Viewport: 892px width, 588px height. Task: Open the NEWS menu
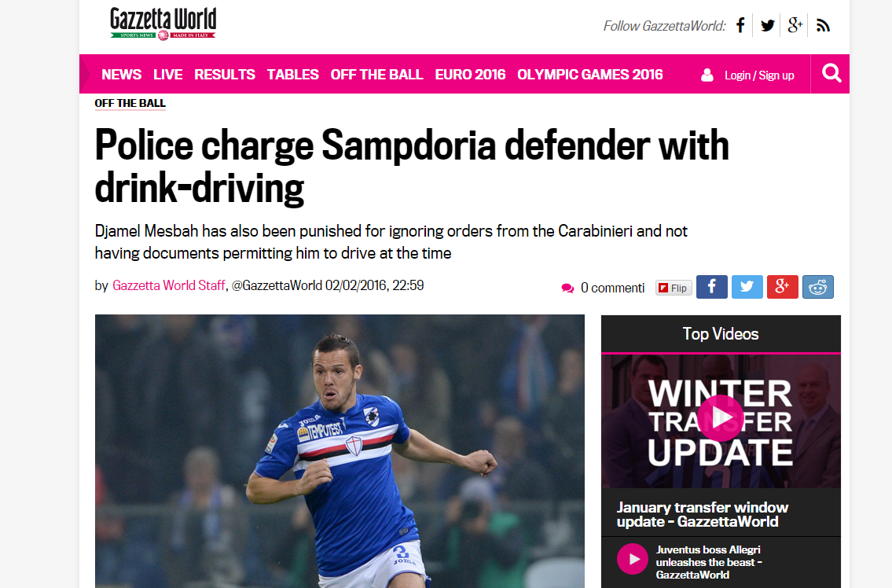(x=122, y=75)
